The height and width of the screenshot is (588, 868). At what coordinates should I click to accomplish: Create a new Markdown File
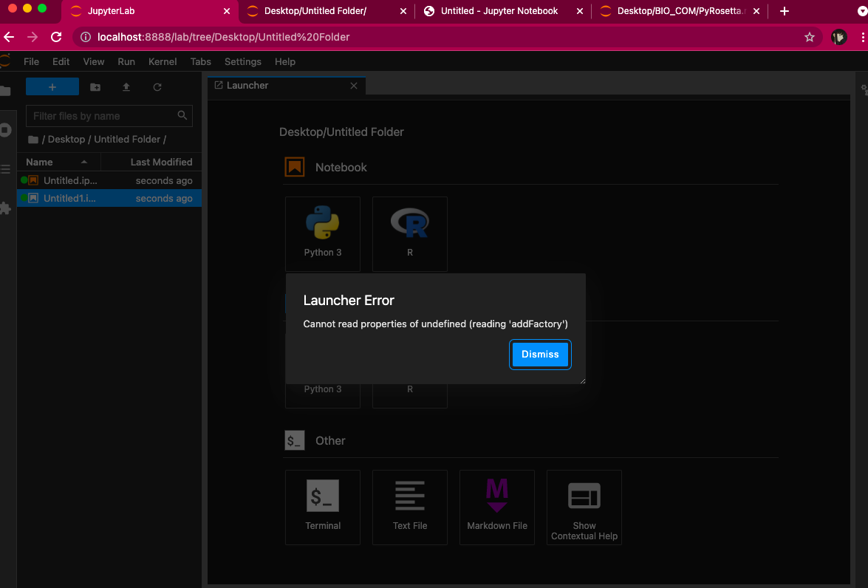497,507
